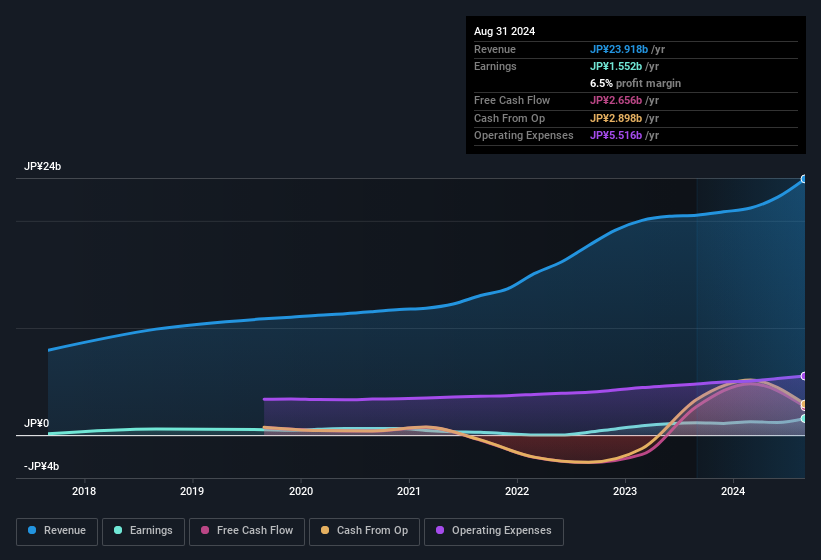Toggle the Operating Expenses legend button
This screenshot has width=821, height=560.
coord(494,531)
